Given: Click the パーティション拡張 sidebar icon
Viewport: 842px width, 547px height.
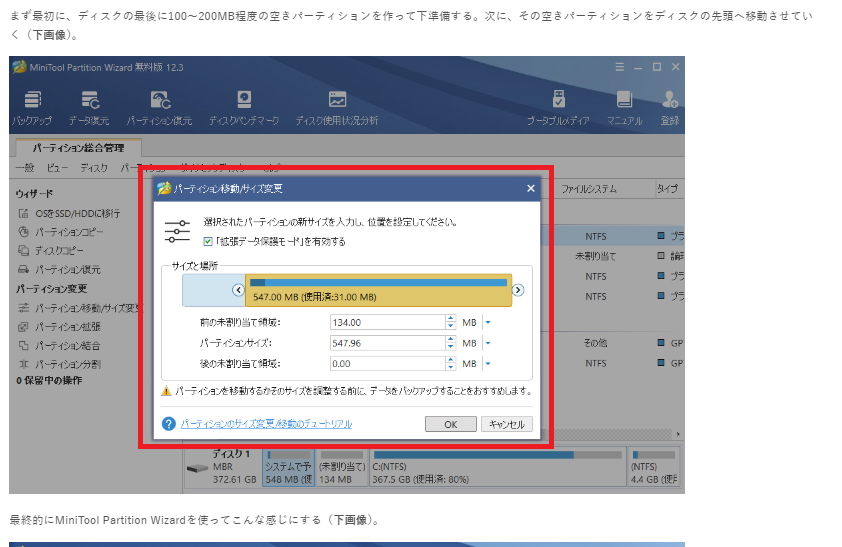Looking at the screenshot, I should tap(23, 327).
